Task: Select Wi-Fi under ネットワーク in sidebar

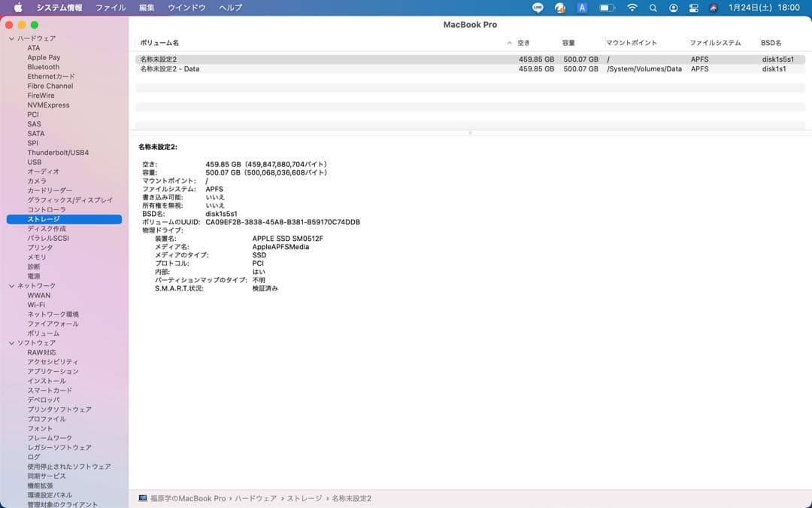Action: point(35,304)
